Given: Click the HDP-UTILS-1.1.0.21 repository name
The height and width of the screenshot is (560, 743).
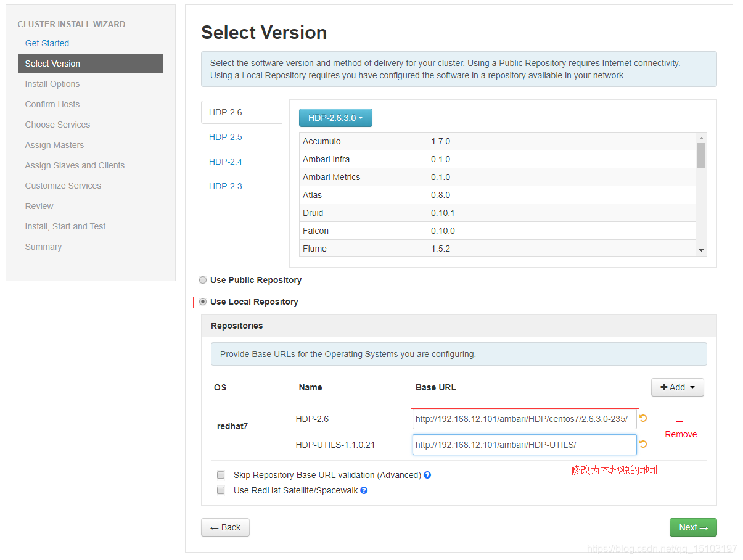Looking at the screenshot, I should (x=335, y=445).
